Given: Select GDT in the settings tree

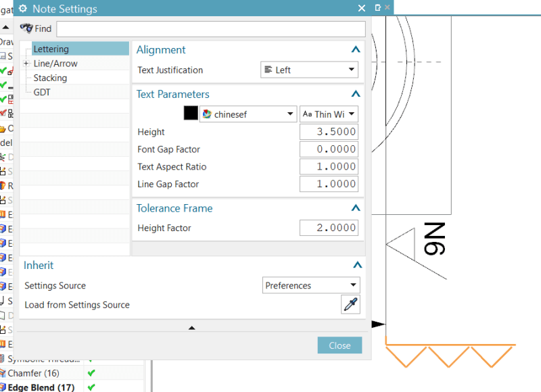Looking at the screenshot, I should tap(42, 93).
